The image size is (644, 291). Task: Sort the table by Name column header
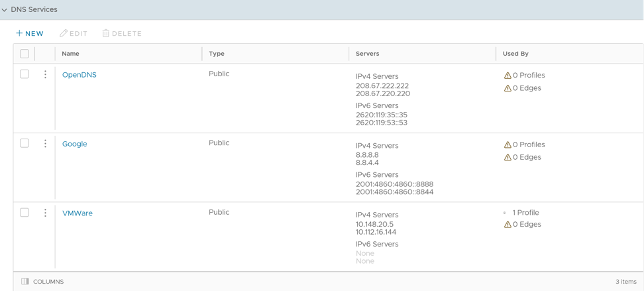[x=71, y=54]
